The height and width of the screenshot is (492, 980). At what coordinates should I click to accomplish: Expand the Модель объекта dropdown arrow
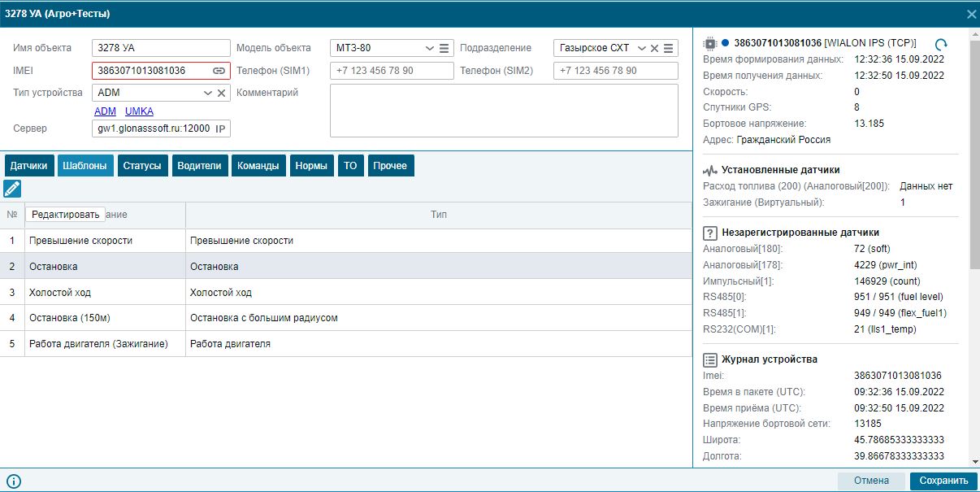click(x=430, y=48)
